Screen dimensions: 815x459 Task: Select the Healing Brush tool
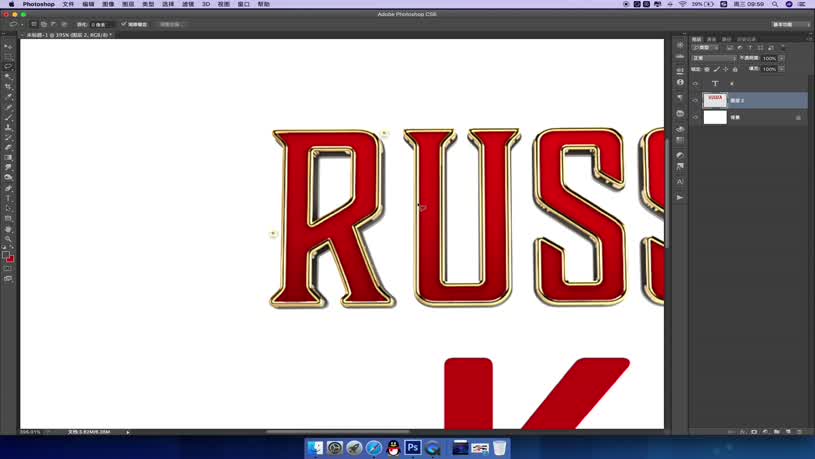pyautogui.click(x=8, y=107)
